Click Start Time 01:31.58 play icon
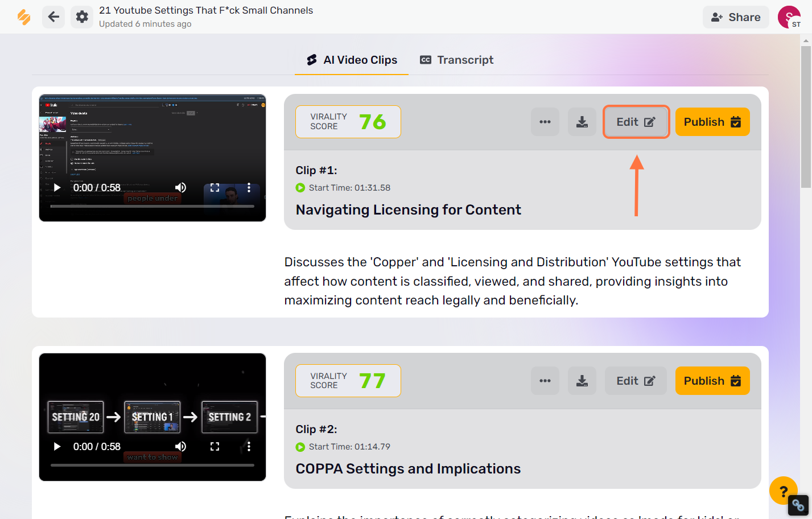Screen dimensions: 812x519 click(300, 188)
